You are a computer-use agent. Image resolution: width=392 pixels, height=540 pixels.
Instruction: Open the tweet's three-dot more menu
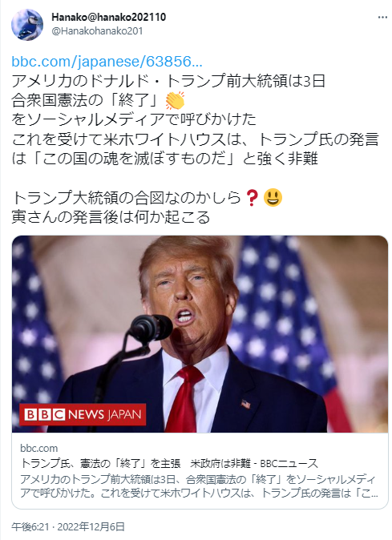382,17
